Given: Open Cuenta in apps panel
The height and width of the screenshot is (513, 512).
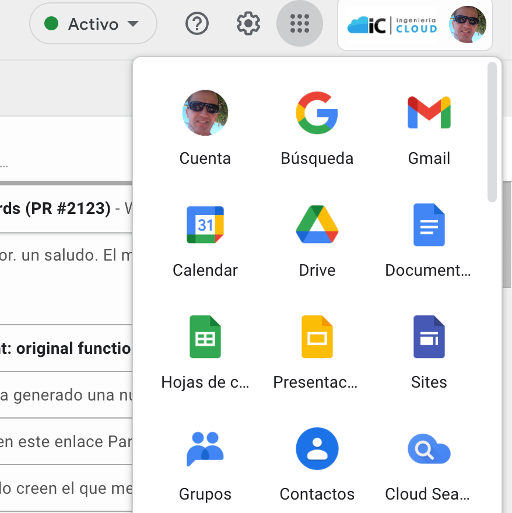Looking at the screenshot, I should 205,128.
